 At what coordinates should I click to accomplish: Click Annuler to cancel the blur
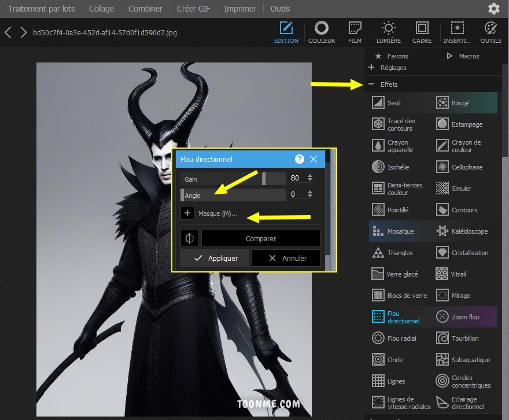[x=286, y=258]
